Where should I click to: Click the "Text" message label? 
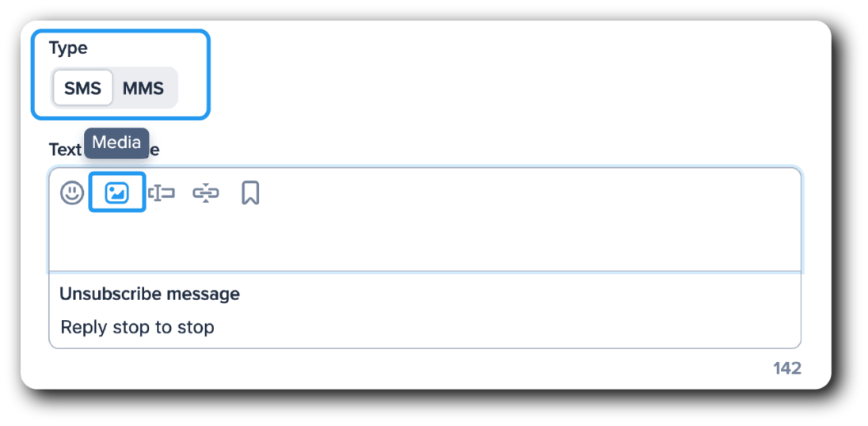[65, 150]
